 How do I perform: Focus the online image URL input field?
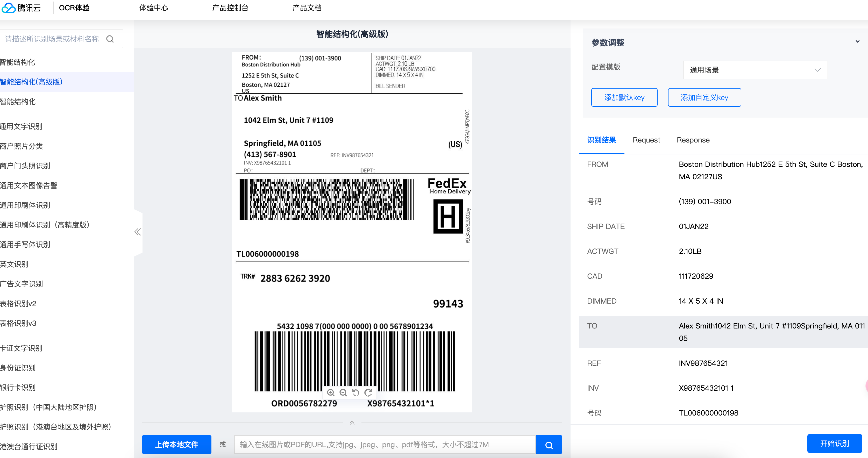tap(385, 445)
